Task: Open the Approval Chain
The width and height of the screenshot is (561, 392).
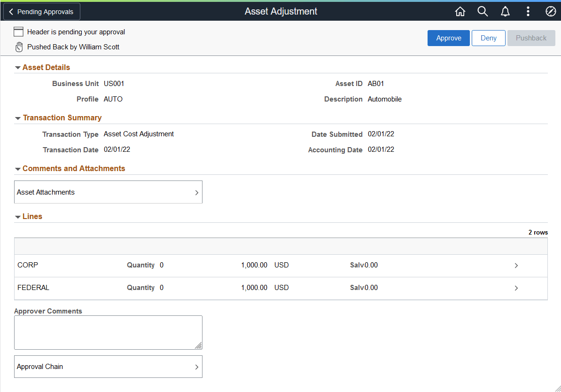Action: click(x=108, y=367)
